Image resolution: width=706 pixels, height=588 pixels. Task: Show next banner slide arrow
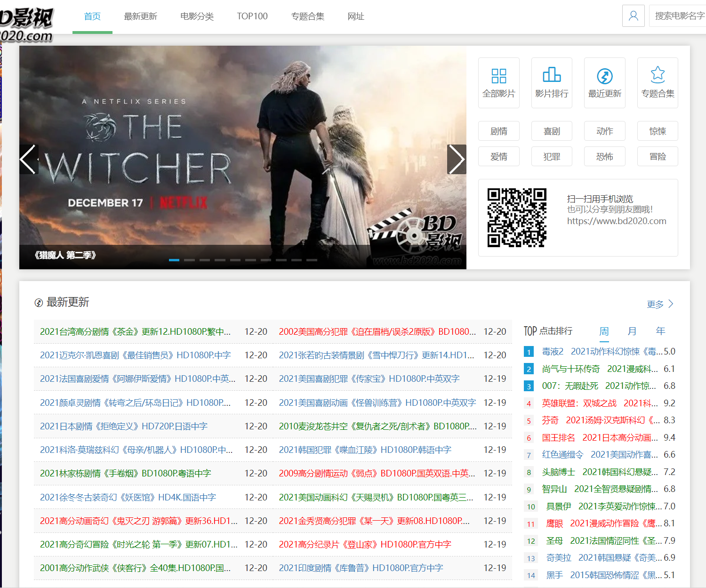click(x=457, y=159)
